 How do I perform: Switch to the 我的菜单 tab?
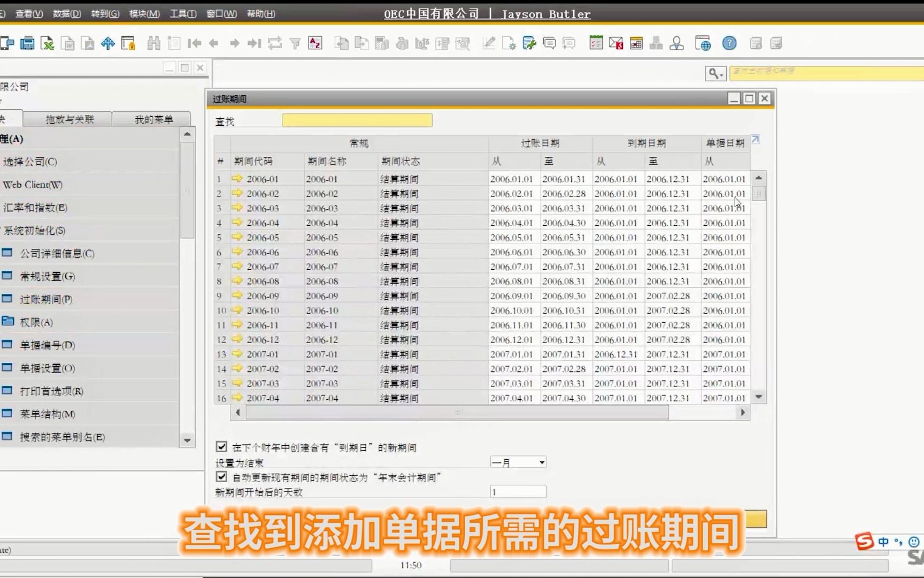pyautogui.click(x=153, y=119)
